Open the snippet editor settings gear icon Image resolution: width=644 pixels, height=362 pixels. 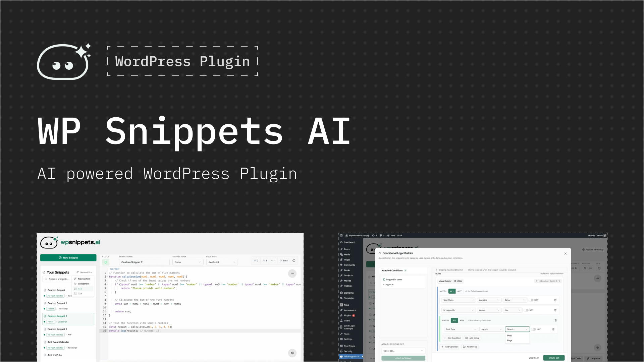(292, 353)
